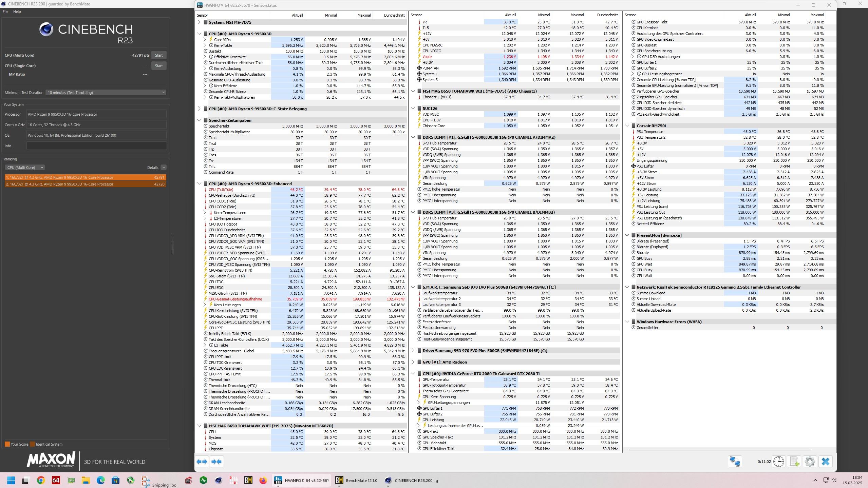868x488 pixels.
Task: Click Firefox icon in taskbar
Action: pos(263,480)
